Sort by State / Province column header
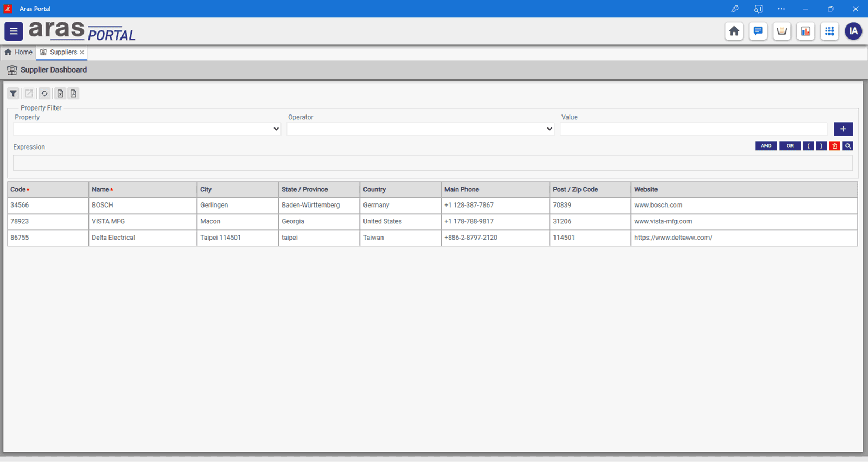Screen dimensions: 868x462 tap(319, 189)
